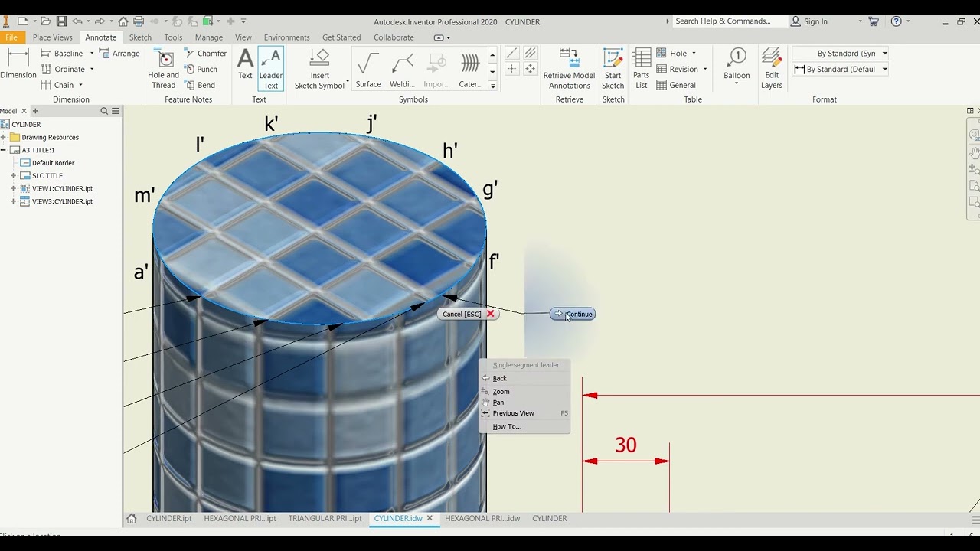
Task: Click the Save icon in quick access toolbar
Action: click(x=61, y=21)
